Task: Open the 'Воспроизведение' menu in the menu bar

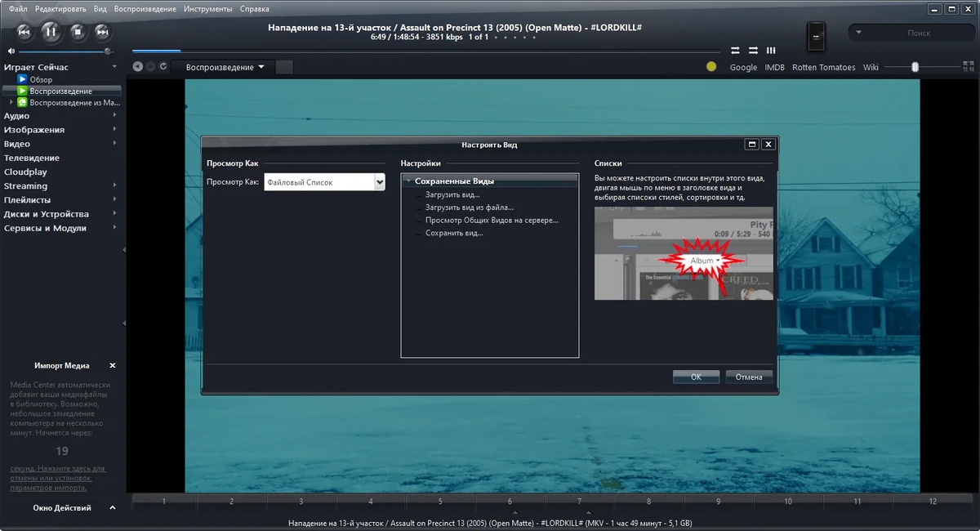Action: tap(145, 9)
